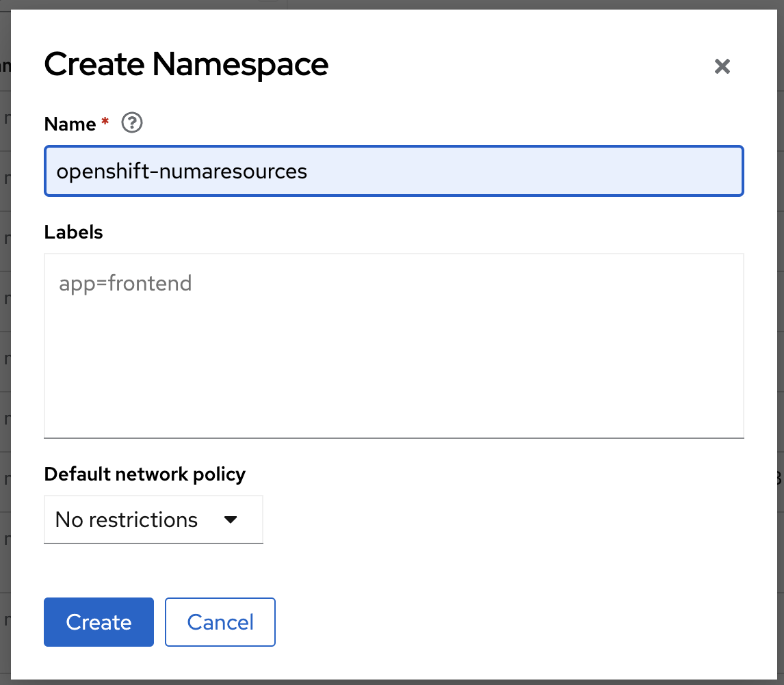Click the "app=frontend" placeholder text

point(125,283)
